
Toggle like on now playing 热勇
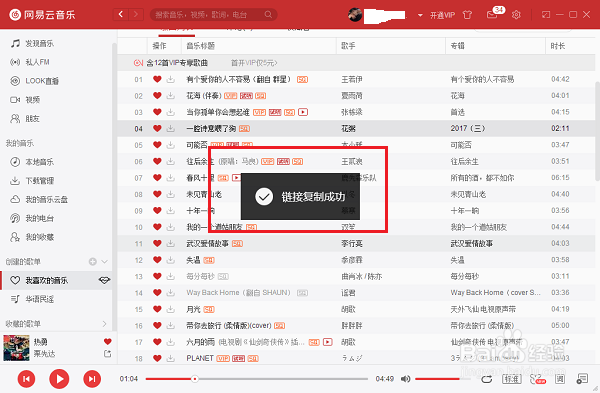coord(108,341)
